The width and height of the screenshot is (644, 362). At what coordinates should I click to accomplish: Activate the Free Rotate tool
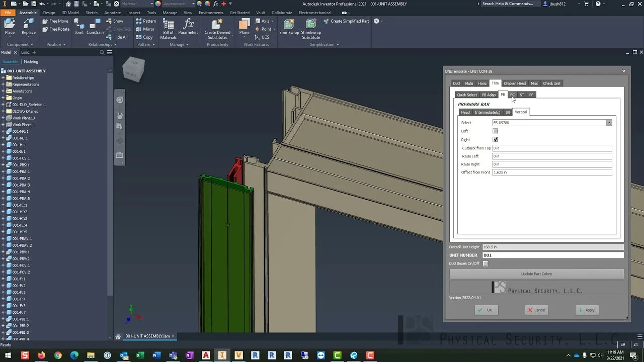(x=56, y=29)
